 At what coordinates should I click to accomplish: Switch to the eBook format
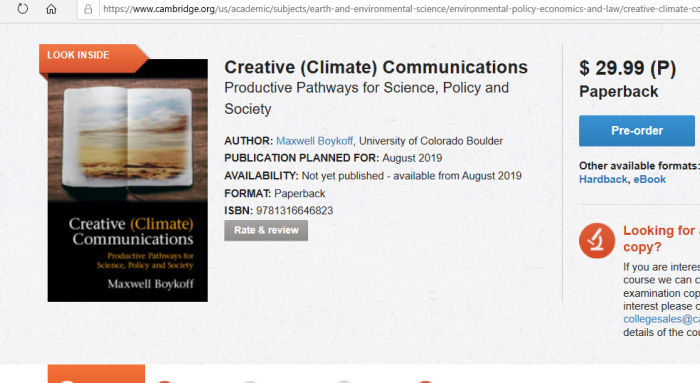click(x=650, y=179)
